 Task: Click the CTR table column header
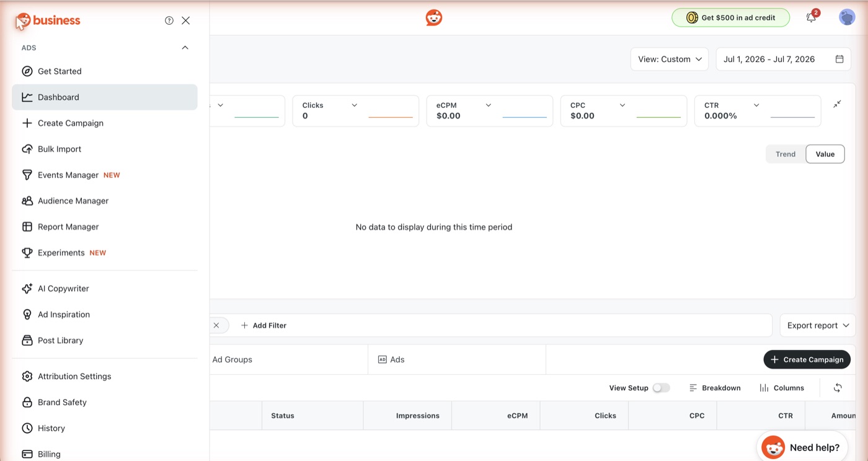[x=761, y=416]
